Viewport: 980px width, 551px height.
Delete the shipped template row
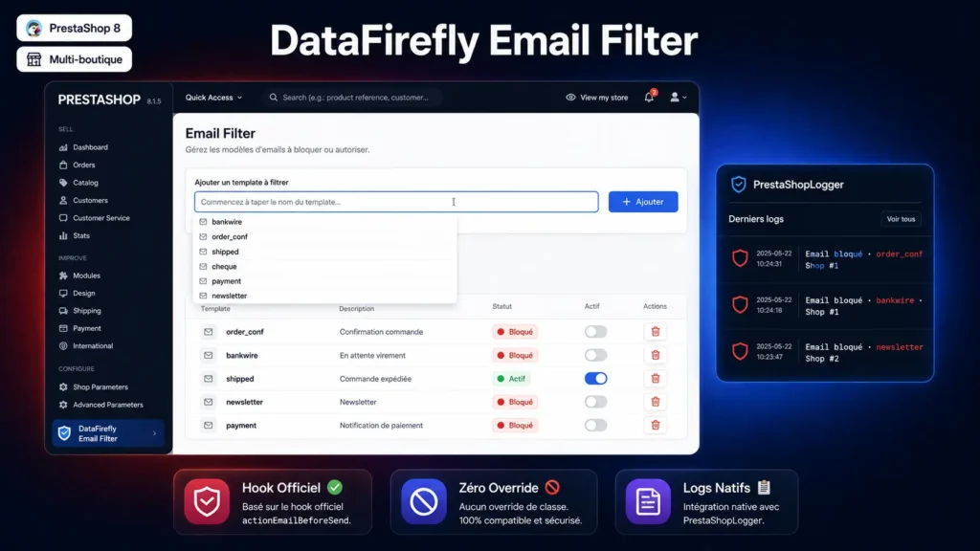(x=655, y=379)
